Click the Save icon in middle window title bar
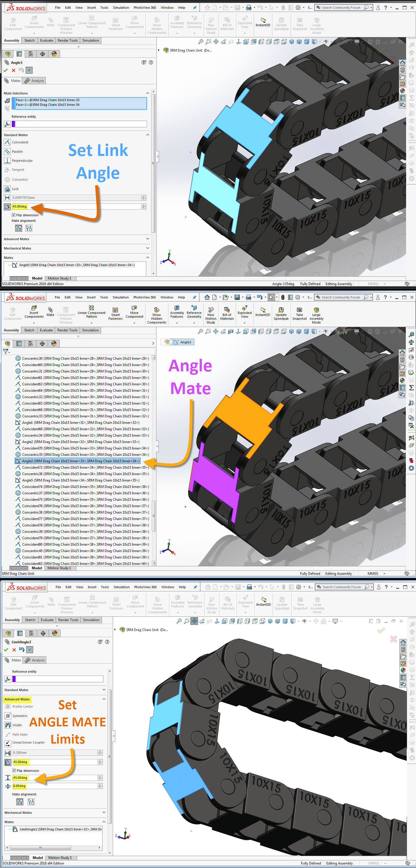The width and height of the screenshot is (416, 868). click(x=237, y=297)
